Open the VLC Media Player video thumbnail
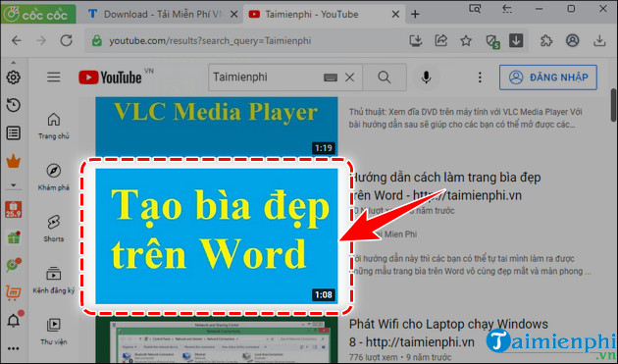Viewport: 618px width, 364px height. 217,127
